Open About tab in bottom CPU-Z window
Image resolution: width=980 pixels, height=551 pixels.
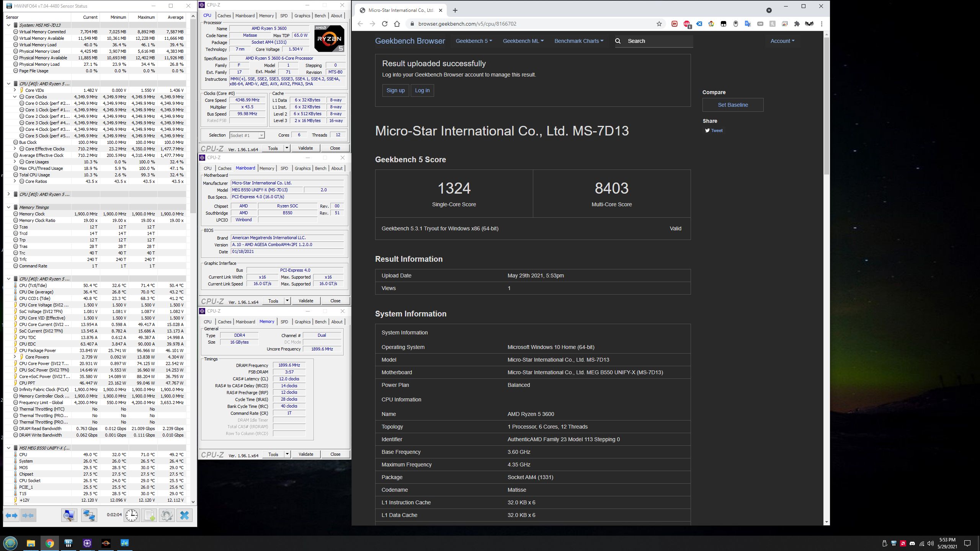point(337,322)
